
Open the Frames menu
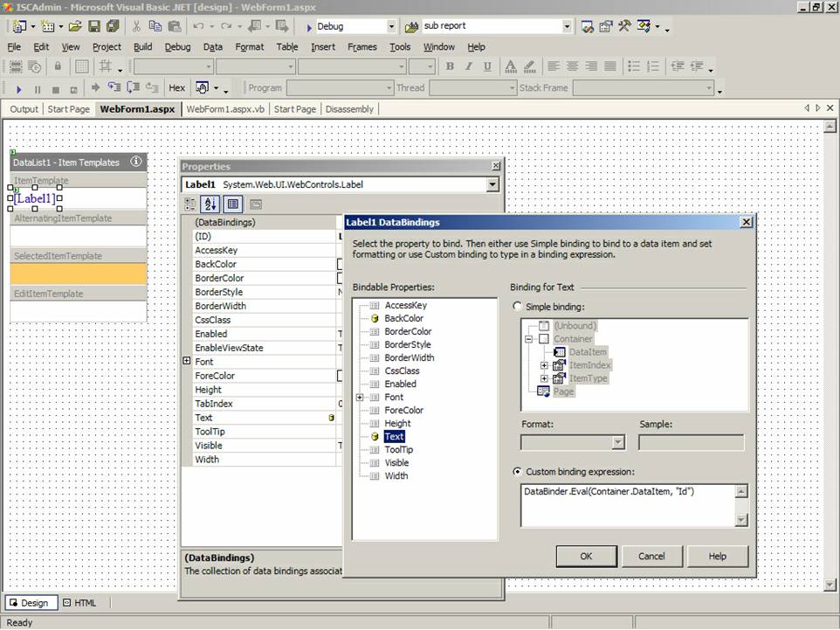click(x=362, y=47)
